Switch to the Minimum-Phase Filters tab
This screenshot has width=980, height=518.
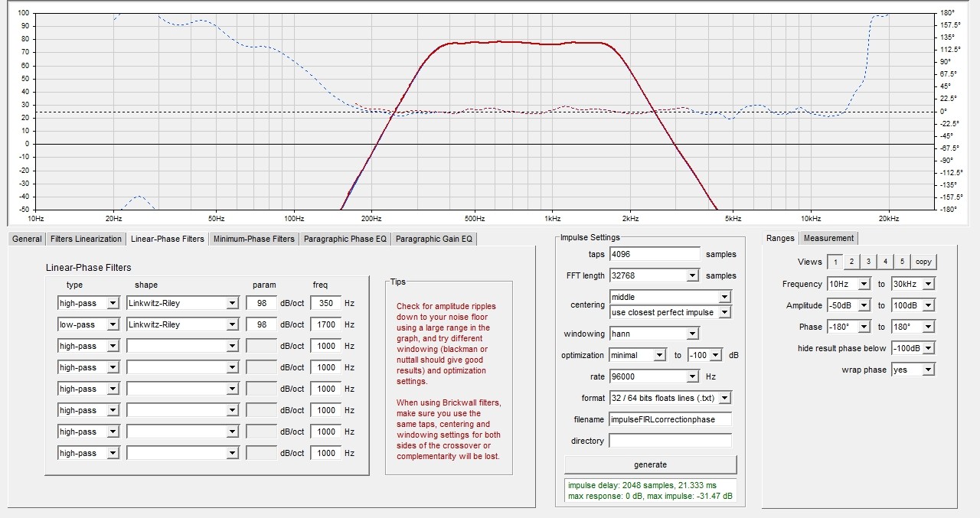(x=253, y=239)
